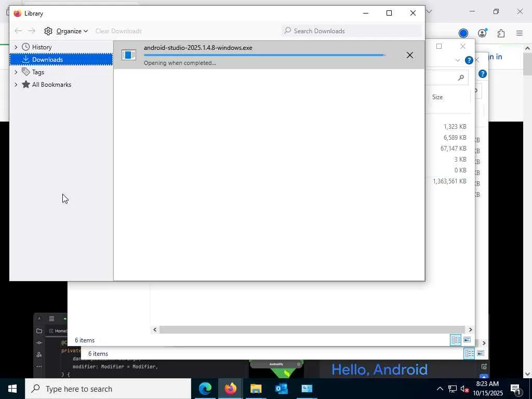
Task: Open File Explorer from the taskbar
Action: 256,389
